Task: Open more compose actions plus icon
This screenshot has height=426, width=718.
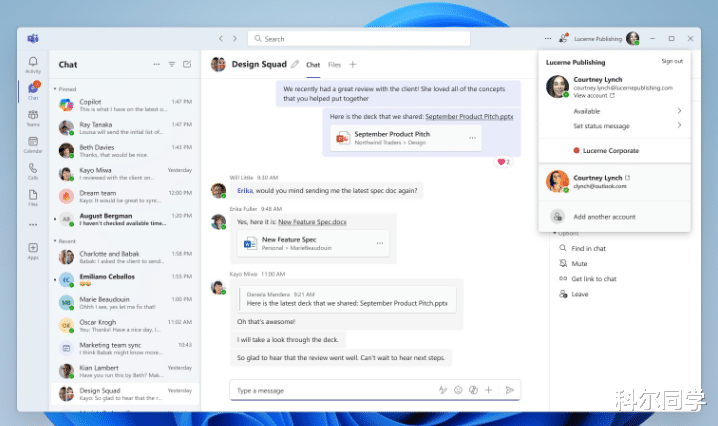Action: pos(489,390)
